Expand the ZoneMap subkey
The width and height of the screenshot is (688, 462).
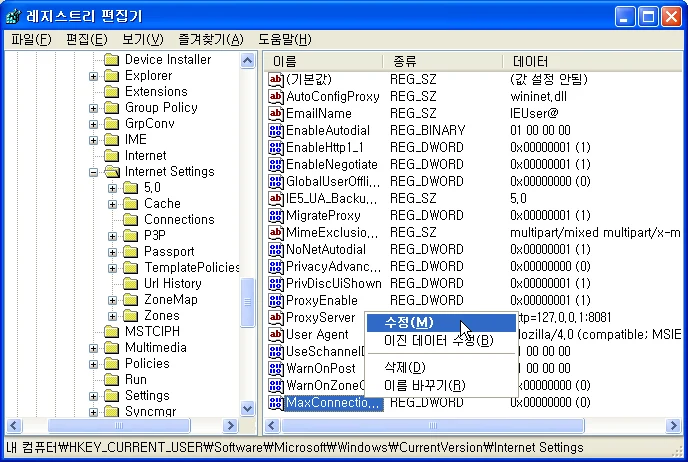[x=112, y=301]
